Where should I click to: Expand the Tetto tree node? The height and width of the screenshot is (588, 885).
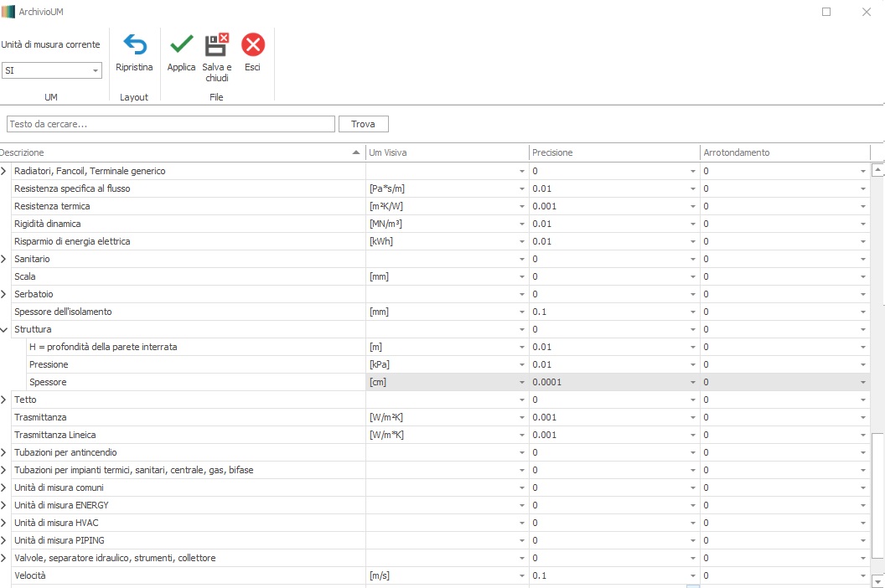click(4, 400)
